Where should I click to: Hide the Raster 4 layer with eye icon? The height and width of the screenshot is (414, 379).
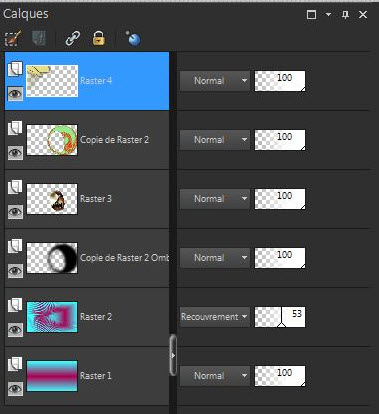(15, 94)
